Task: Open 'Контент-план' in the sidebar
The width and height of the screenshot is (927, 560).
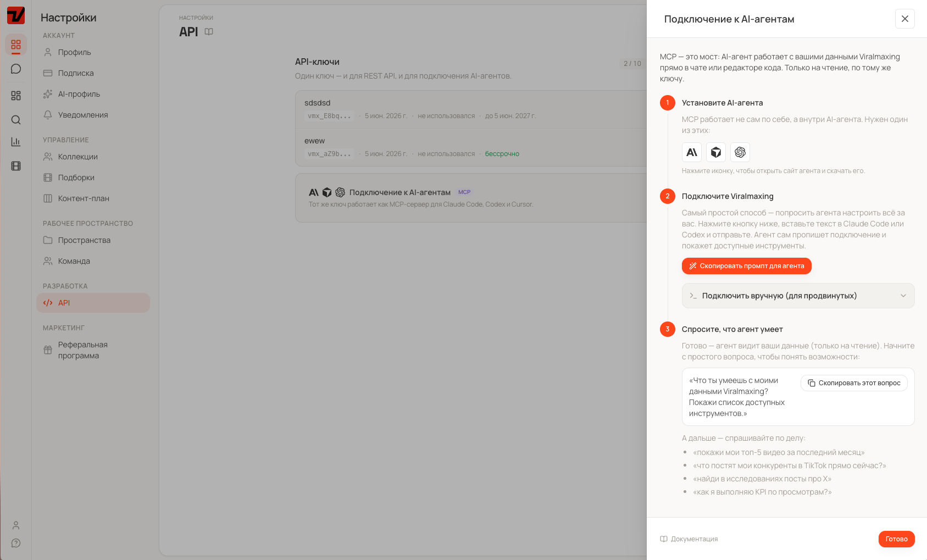Action: click(x=93, y=198)
